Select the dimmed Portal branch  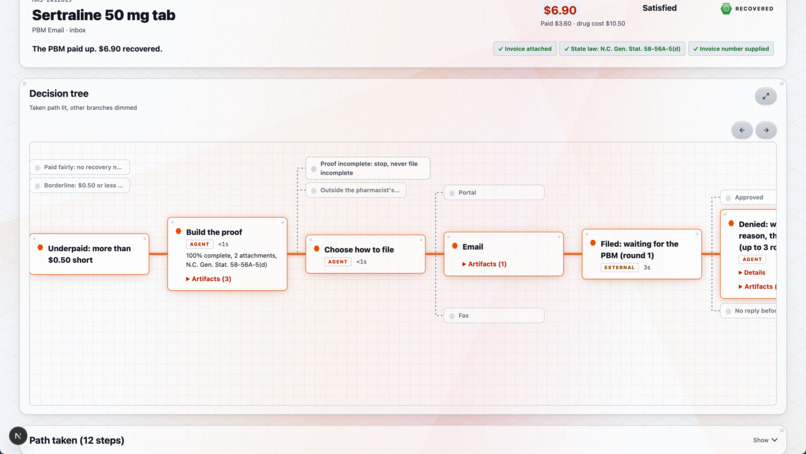pyautogui.click(x=494, y=193)
